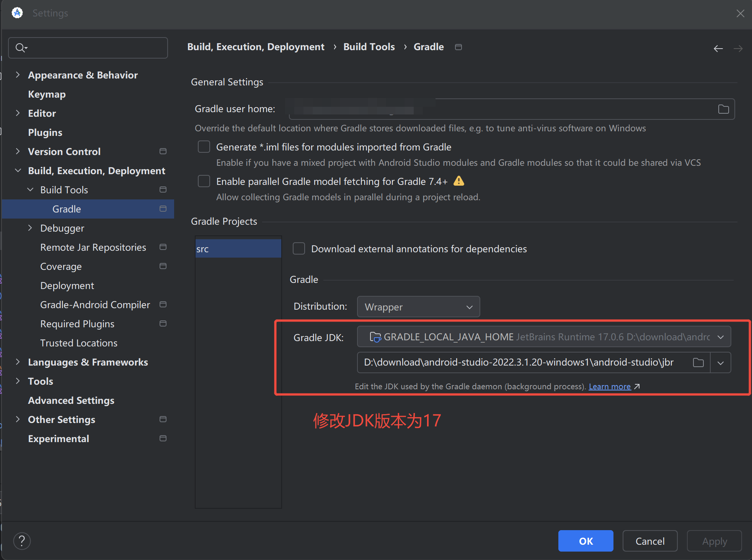The height and width of the screenshot is (560, 752).
Task: Click the Gradle user home folder browse icon
Action: point(723,109)
